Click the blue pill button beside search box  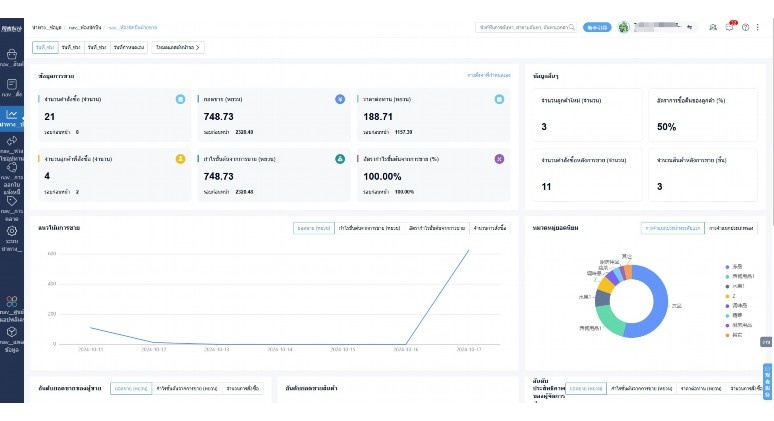coord(597,27)
